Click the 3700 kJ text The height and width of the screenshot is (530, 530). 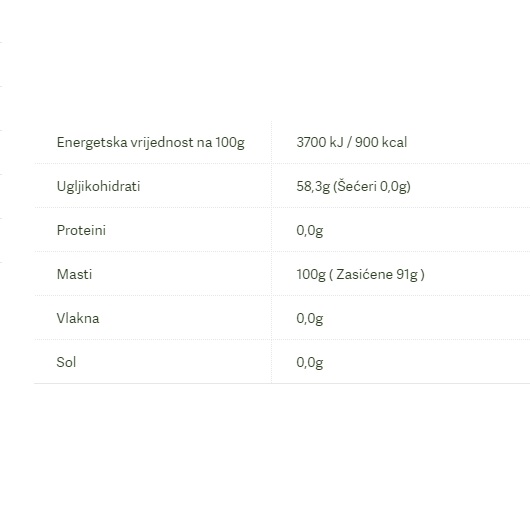coord(320,142)
